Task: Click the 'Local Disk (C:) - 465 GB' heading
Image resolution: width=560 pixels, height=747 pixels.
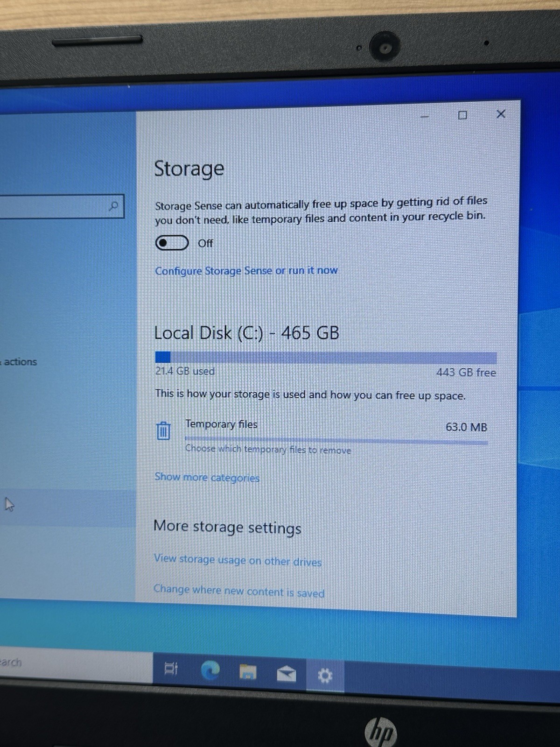Action: 247,333
